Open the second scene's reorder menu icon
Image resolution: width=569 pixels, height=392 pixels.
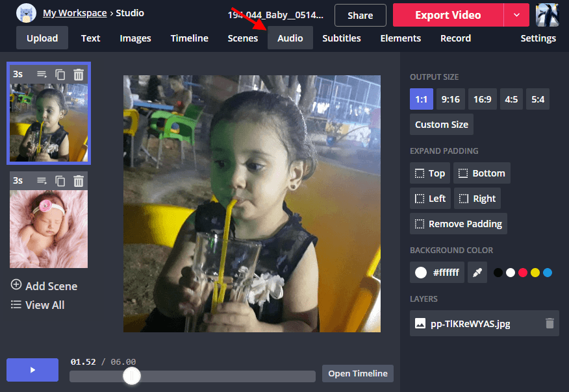click(42, 181)
